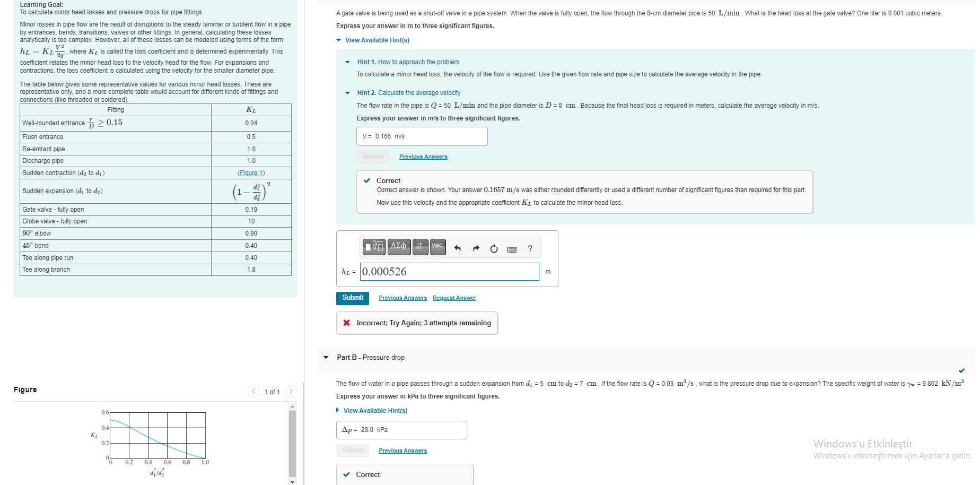Viewport: 980px width, 485px height.
Task: Click the 'Re-entrant pipe' table row
Action: (155, 149)
